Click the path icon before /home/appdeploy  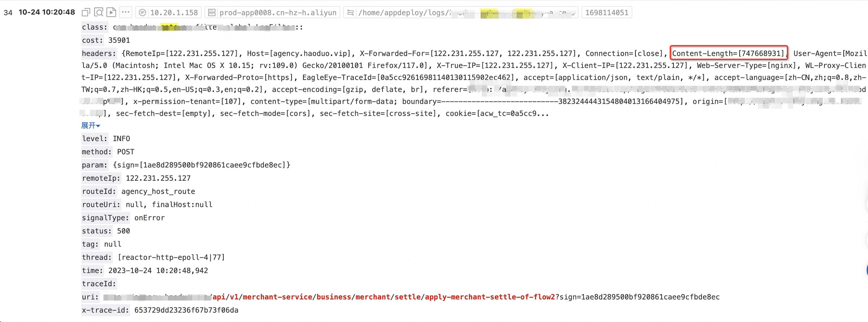point(350,13)
